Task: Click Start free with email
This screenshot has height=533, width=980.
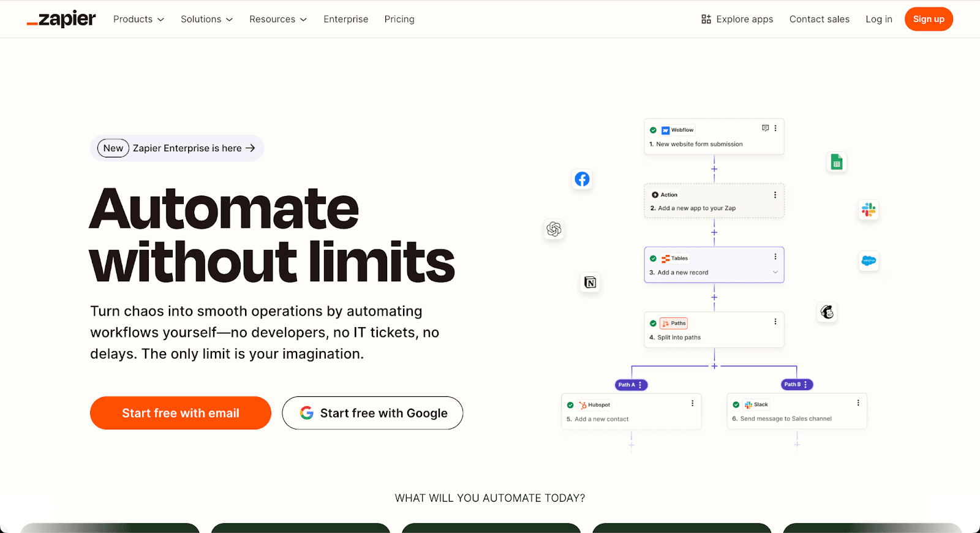Action: pos(181,413)
